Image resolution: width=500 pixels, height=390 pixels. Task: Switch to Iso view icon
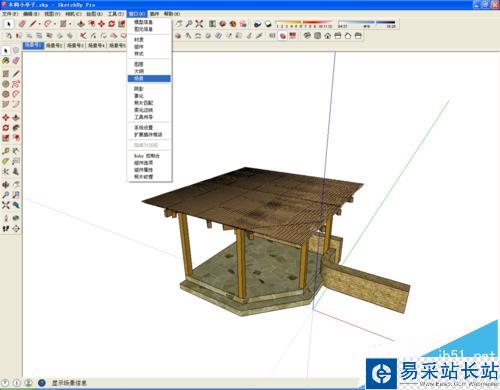coord(307,35)
